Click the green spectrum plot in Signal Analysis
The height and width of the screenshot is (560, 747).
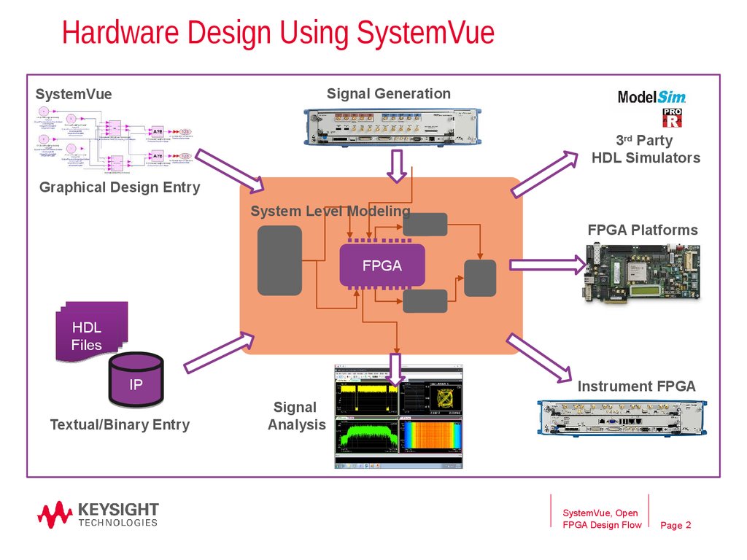tap(367, 435)
